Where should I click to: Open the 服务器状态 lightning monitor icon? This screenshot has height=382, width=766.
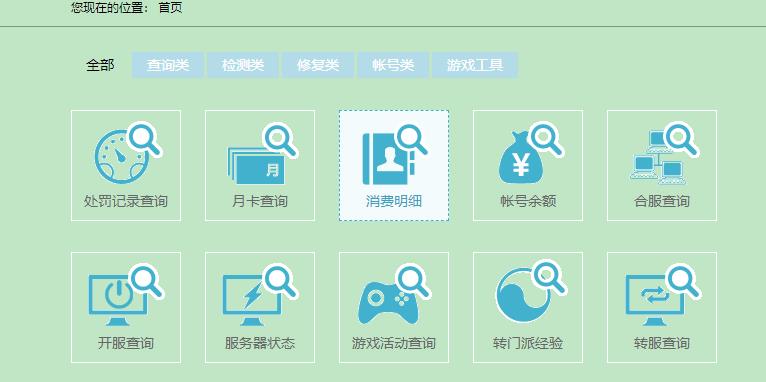pos(260,295)
